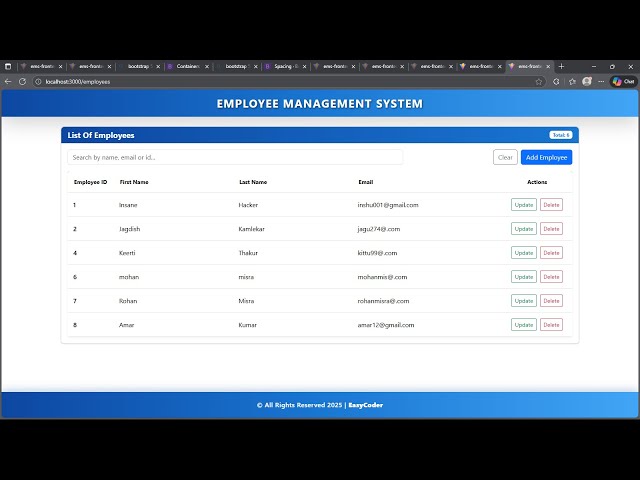View site information icon beside localhost address

click(x=38, y=82)
